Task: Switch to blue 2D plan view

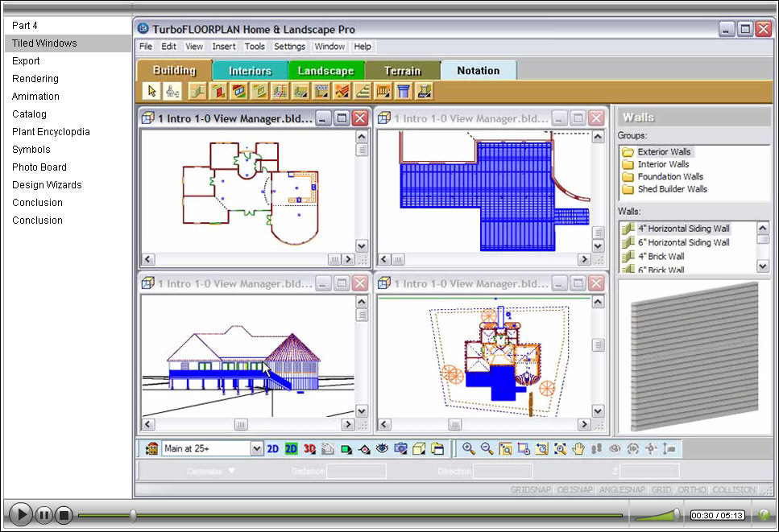Action: coord(273,448)
